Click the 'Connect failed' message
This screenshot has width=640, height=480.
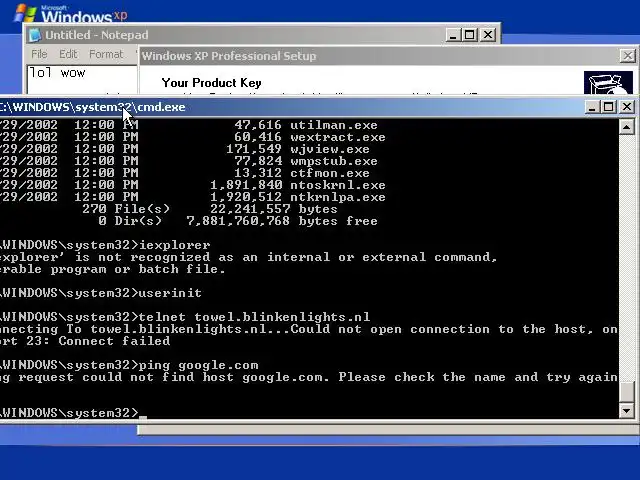pos(114,341)
